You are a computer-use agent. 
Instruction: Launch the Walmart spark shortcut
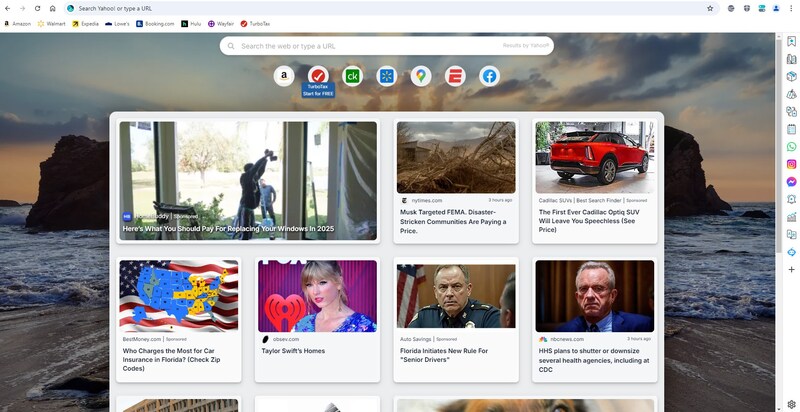pos(386,76)
